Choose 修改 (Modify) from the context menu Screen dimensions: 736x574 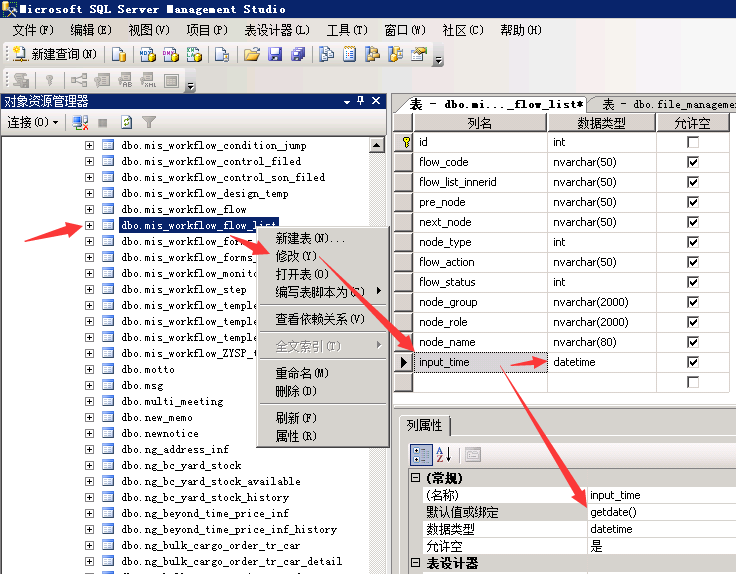click(295, 257)
